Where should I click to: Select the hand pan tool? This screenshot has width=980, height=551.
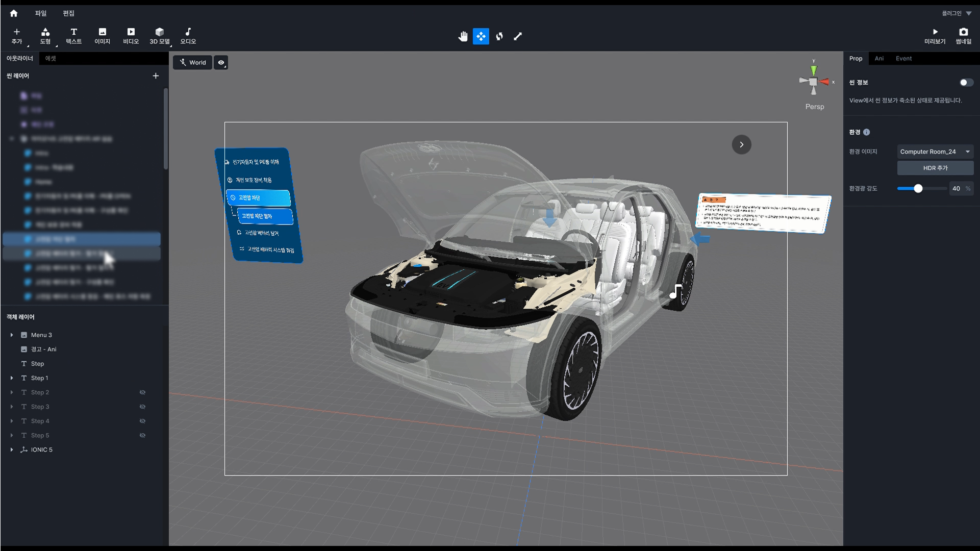(x=463, y=36)
